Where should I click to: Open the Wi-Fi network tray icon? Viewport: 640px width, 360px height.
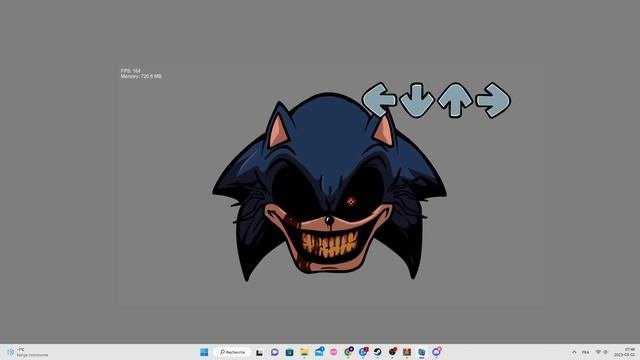[598, 352]
